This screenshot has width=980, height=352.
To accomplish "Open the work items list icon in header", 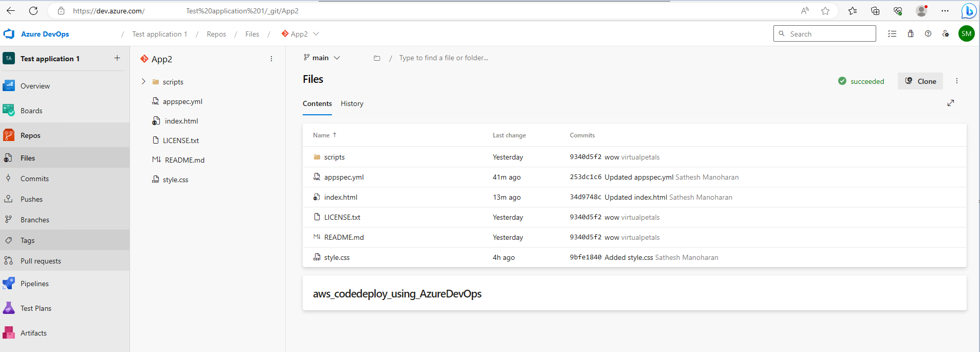I will pyautogui.click(x=892, y=33).
